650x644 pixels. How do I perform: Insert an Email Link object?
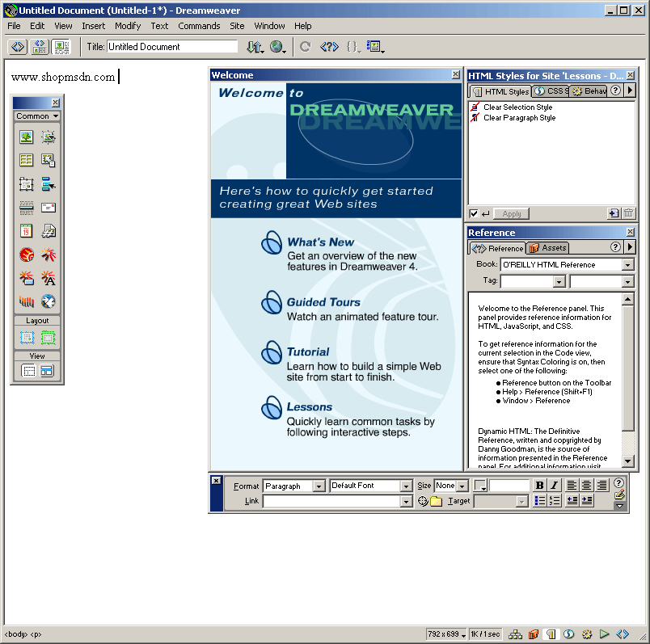tap(49, 208)
